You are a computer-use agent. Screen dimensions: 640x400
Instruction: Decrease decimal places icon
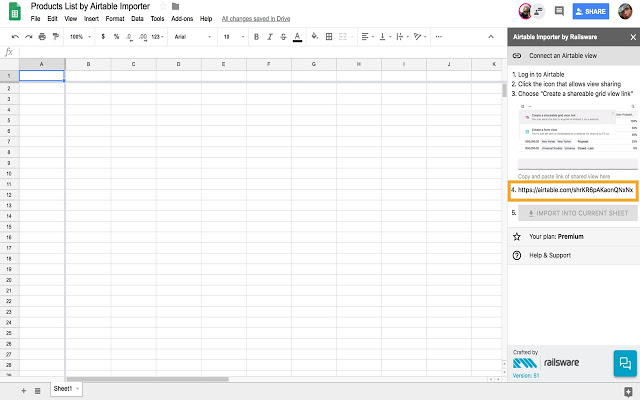point(129,37)
